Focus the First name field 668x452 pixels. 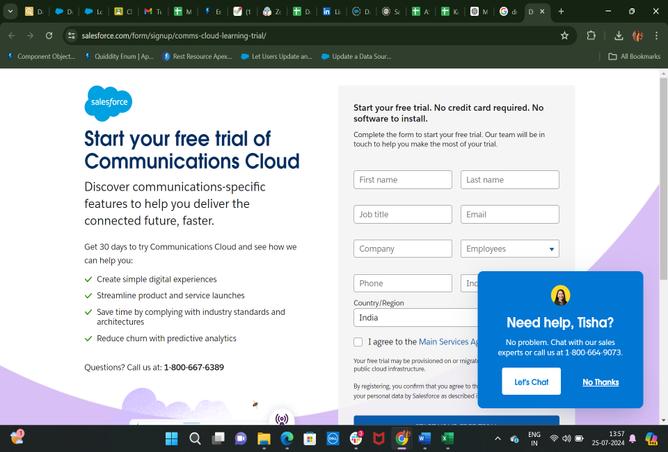403,180
